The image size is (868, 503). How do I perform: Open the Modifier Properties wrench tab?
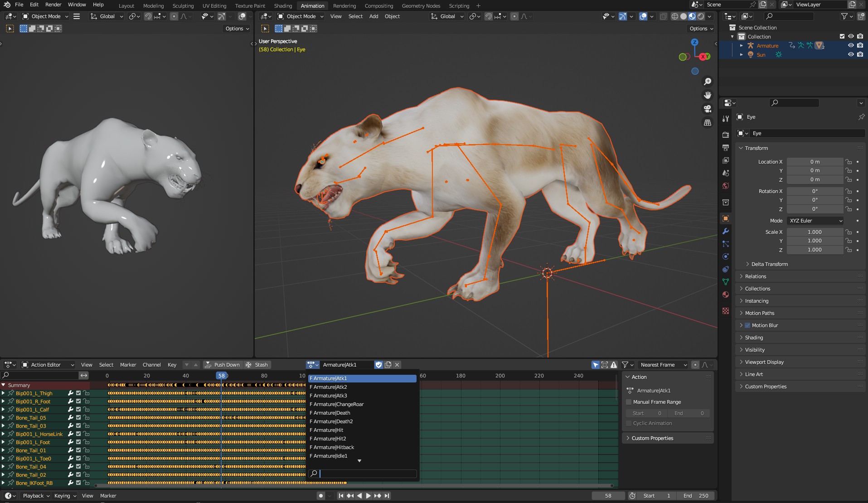(725, 231)
